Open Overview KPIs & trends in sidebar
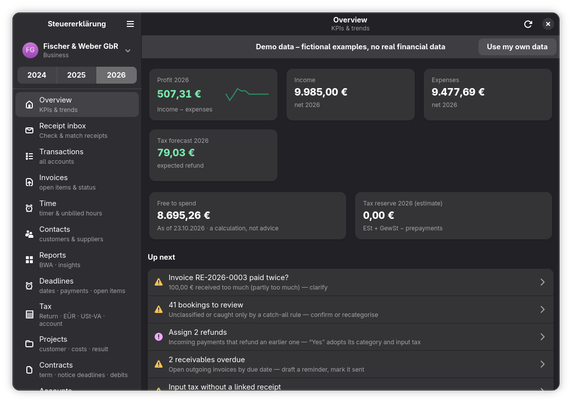The width and height of the screenshot is (572, 403). (x=77, y=105)
